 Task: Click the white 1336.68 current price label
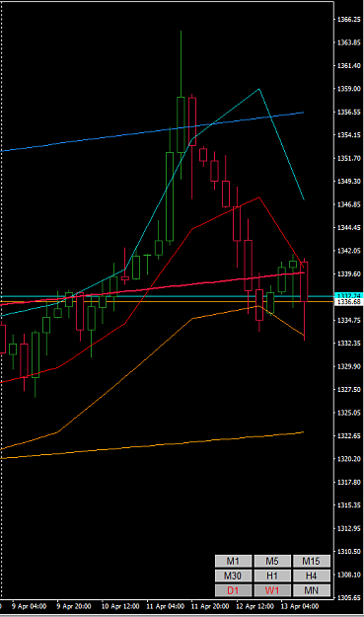349,301
